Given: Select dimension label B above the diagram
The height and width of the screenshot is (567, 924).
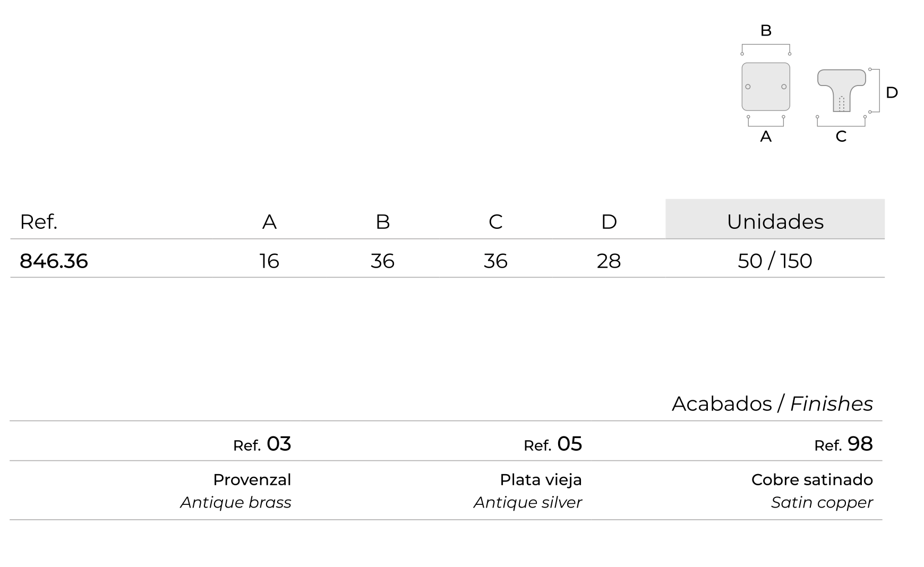Looking at the screenshot, I should [765, 30].
